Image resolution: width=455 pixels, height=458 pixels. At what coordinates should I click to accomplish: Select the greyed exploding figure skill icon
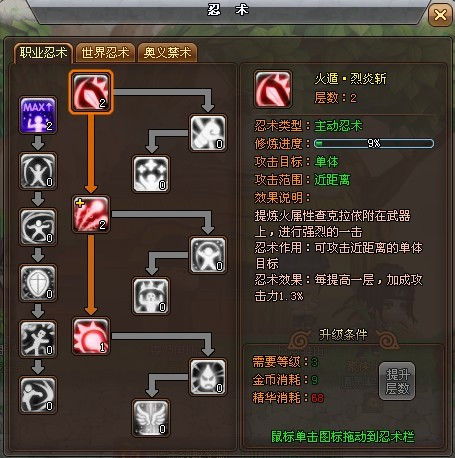pyautogui.click(x=38, y=339)
